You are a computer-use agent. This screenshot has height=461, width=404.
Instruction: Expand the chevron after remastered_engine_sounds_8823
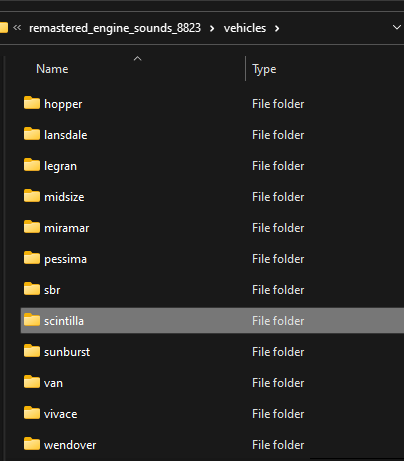tap(212, 29)
